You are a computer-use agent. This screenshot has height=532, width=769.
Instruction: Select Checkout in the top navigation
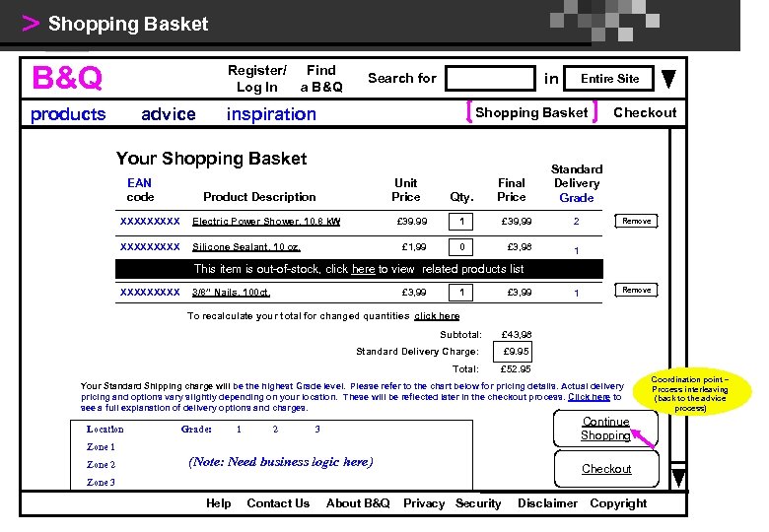coord(645,112)
